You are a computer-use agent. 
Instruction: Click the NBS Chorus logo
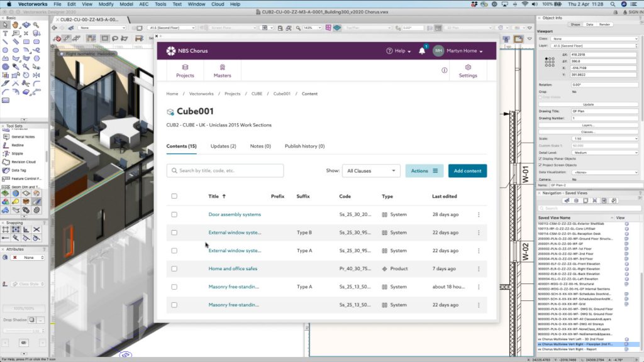187,51
